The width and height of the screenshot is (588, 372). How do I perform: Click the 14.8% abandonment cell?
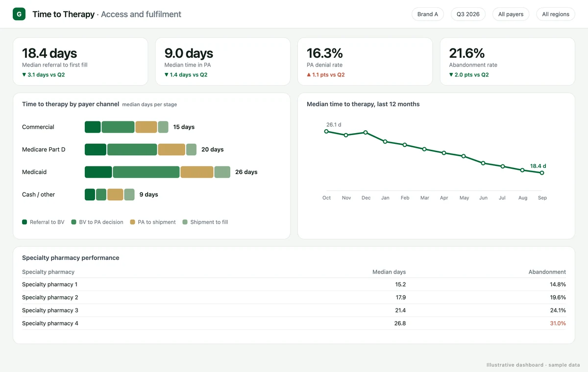[558, 284]
